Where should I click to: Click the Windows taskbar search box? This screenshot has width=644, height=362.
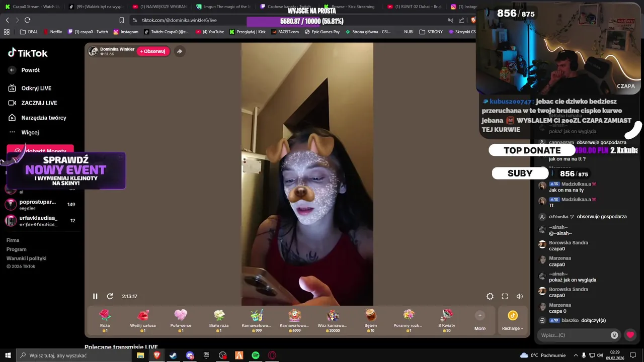[x=73, y=355]
